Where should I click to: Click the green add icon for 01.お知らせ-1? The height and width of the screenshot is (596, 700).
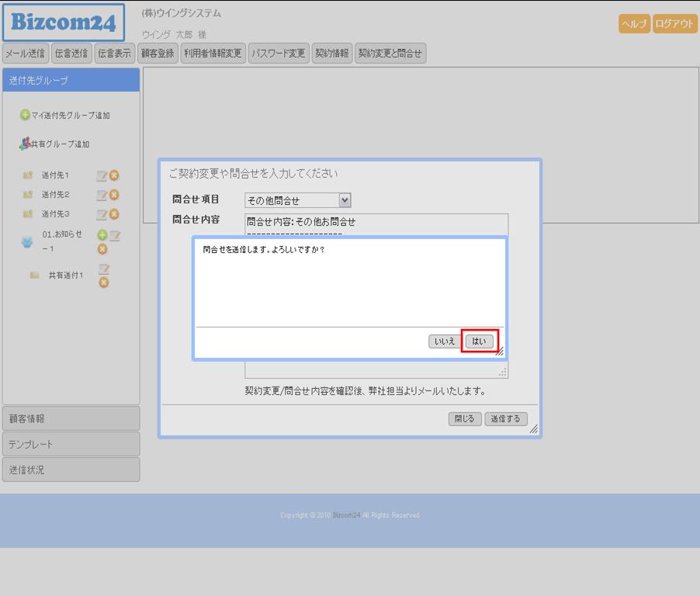coord(102,234)
